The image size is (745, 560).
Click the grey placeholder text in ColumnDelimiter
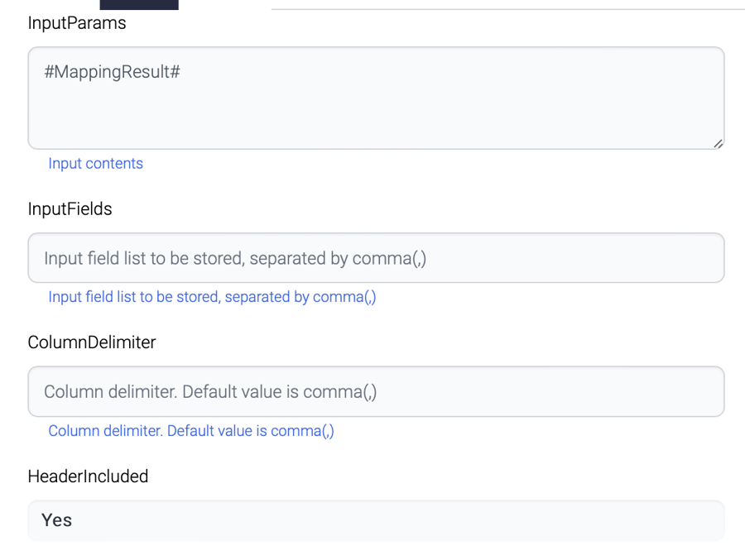(x=210, y=391)
